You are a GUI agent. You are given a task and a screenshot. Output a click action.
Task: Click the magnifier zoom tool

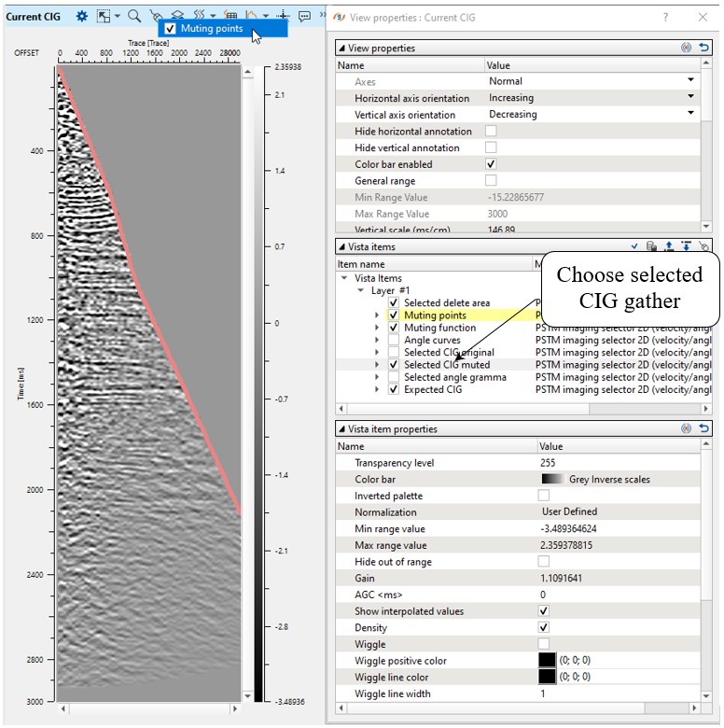click(x=134, y=16)
